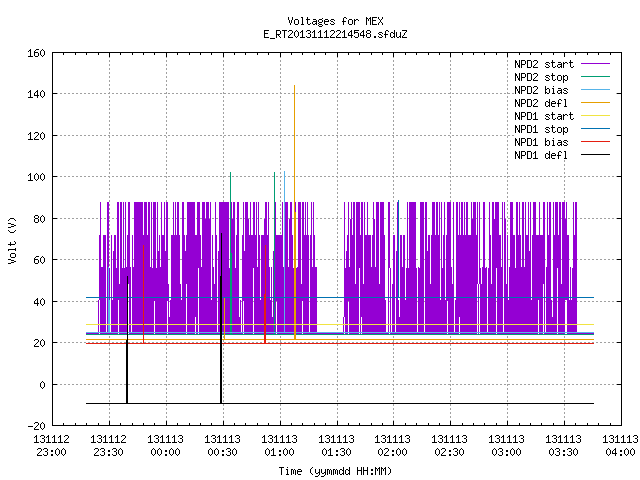The image size is (640, 480).
Task: Click the 40 y-axis tick value
Action: click(39, 302)
